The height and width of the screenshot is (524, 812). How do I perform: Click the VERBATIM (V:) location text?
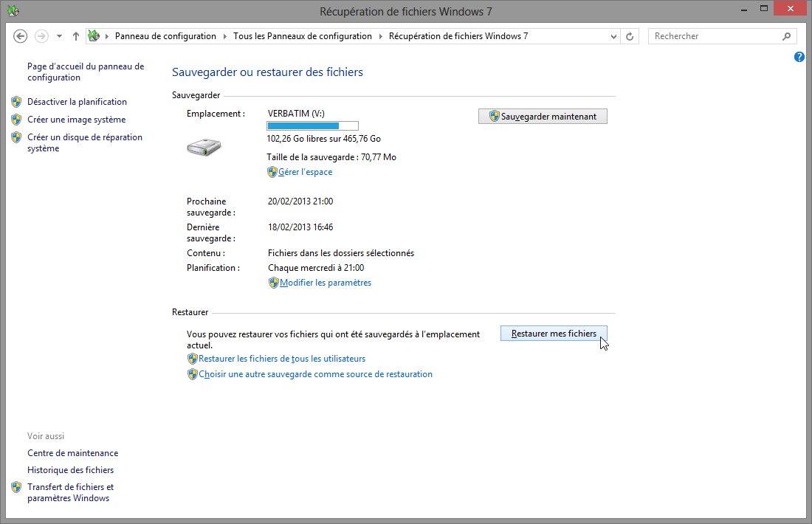click(x=296, y=114)
